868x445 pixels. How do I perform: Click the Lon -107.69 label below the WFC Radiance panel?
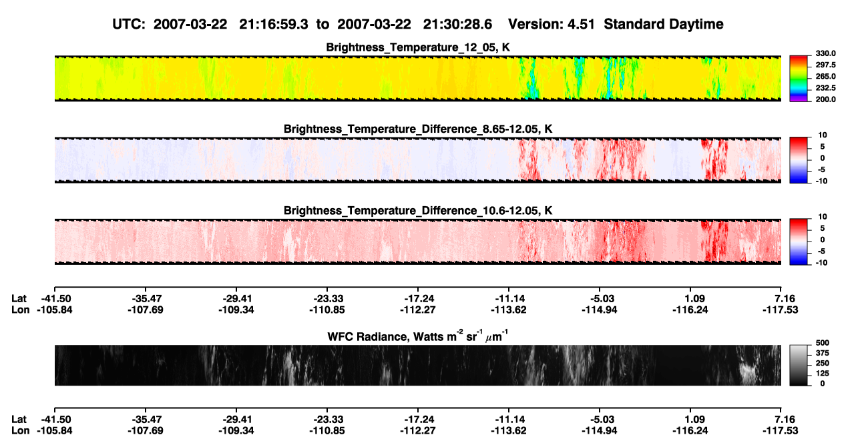click(145, 430)
